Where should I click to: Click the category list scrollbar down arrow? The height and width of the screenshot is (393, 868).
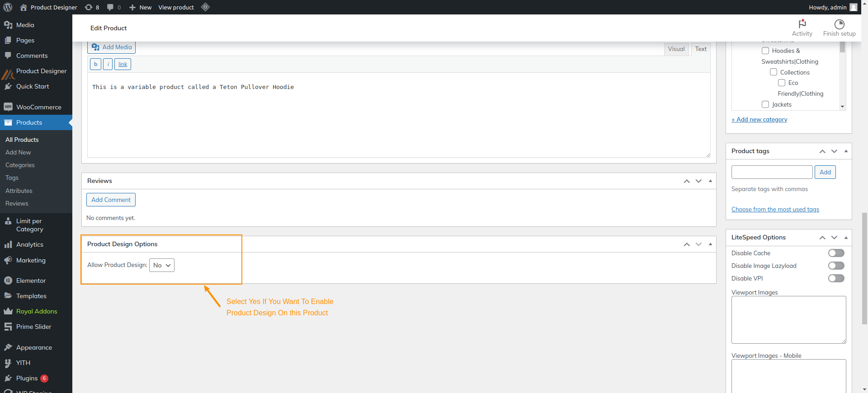pos(842,107)
